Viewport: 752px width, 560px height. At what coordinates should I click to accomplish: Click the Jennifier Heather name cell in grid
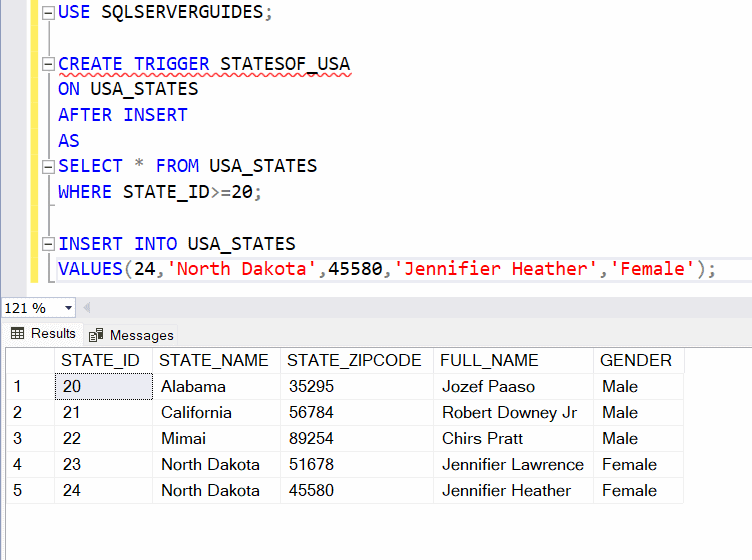click(513, 490)
